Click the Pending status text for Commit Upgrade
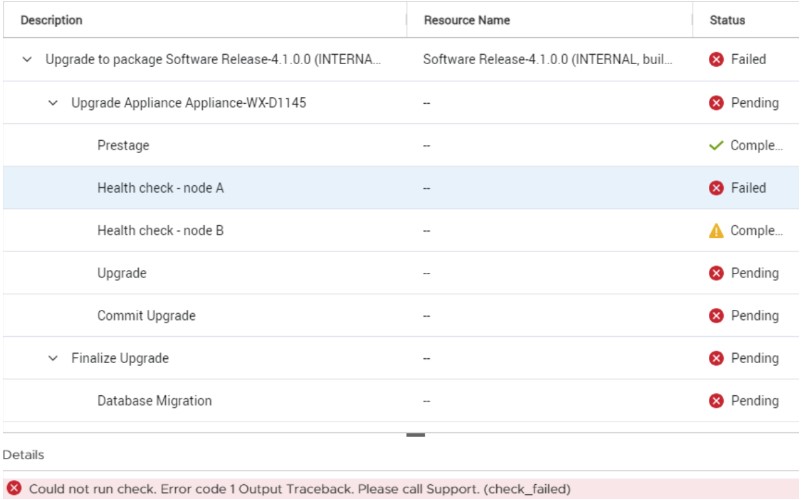 coord(755,316)
